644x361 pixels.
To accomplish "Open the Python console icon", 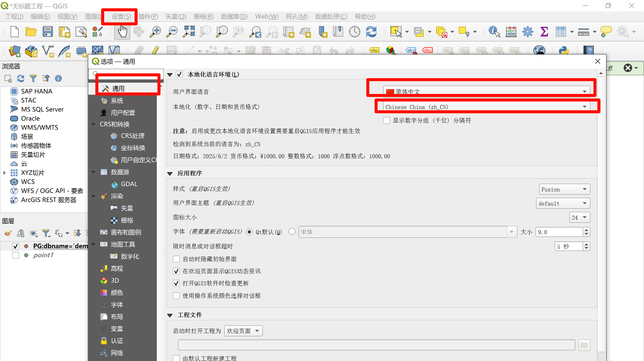I will (x=564, y=50).
